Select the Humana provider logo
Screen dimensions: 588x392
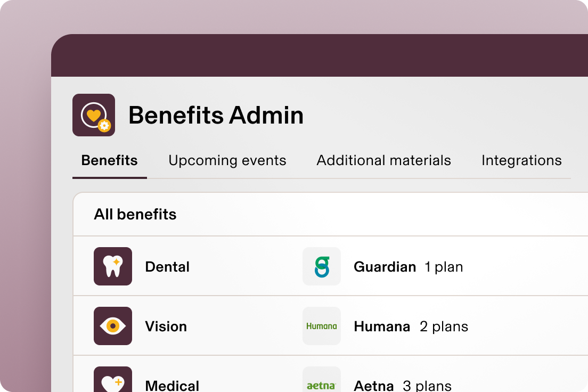click(x=322, y=326)
